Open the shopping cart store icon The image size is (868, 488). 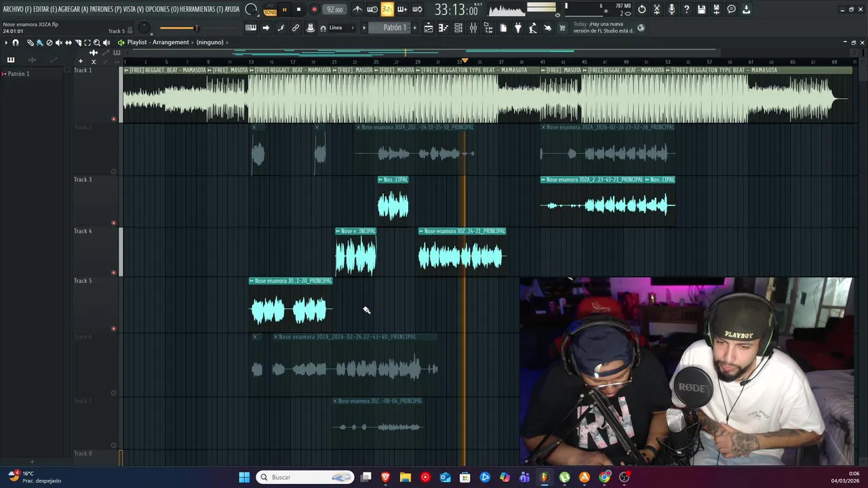tap(561, 28)
